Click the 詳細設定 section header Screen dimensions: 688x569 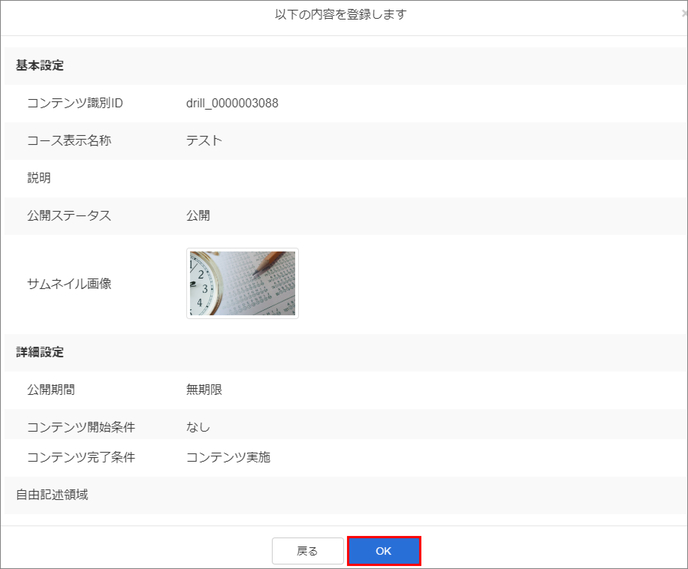[40, 352]
